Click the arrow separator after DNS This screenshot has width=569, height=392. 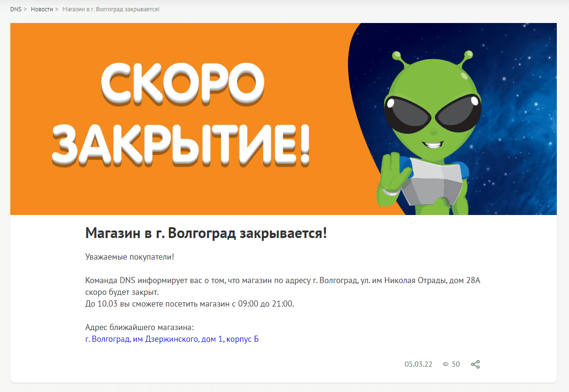click(x=25, y=9)
